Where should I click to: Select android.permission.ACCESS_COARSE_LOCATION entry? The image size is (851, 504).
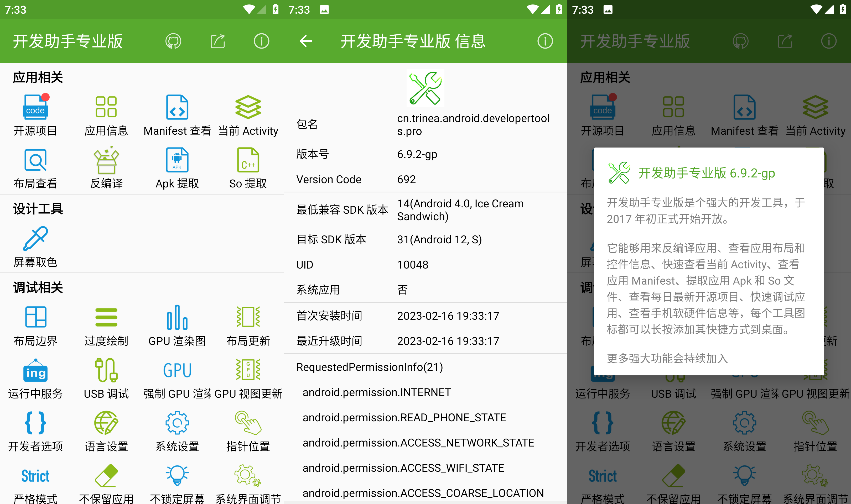(423, 493)
